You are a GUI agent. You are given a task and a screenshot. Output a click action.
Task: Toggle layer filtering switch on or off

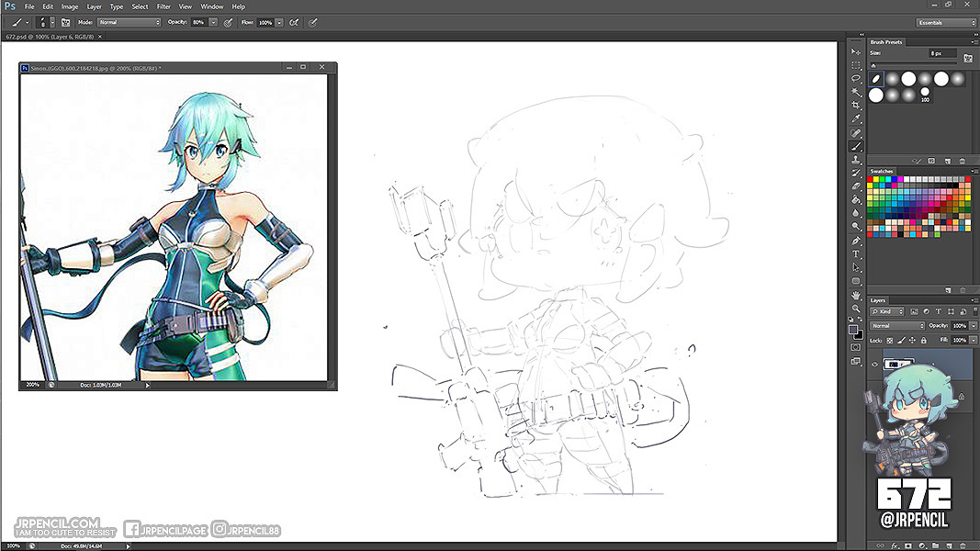pos(975,311)
